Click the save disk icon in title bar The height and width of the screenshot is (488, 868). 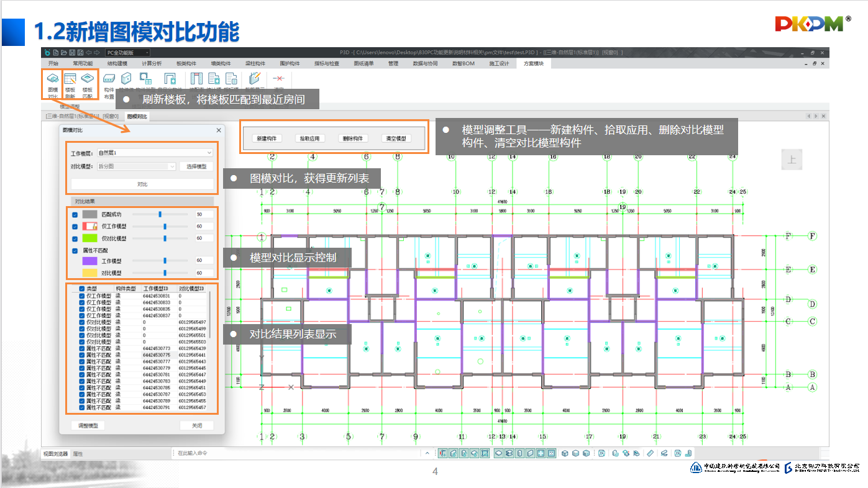tap(71, 52)
